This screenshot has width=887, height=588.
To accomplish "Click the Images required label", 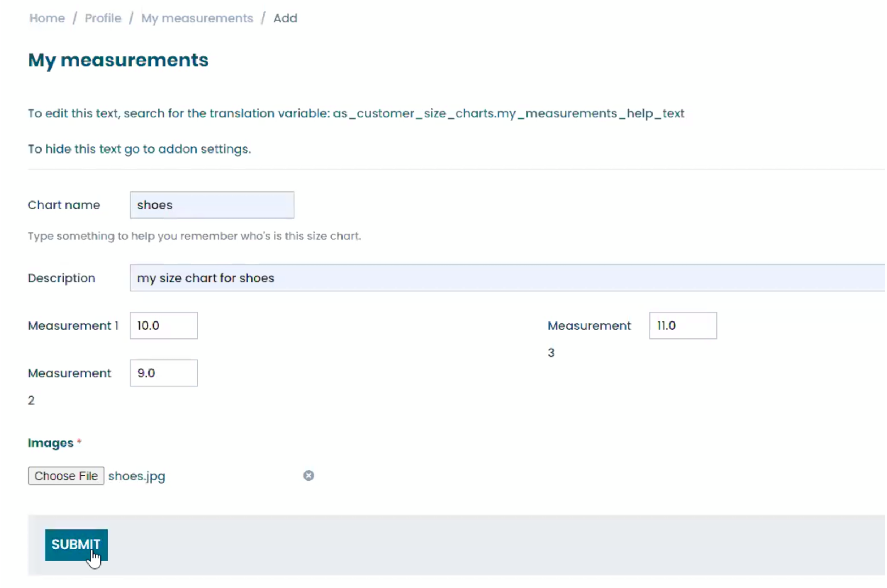I will (x=51, y=443).
